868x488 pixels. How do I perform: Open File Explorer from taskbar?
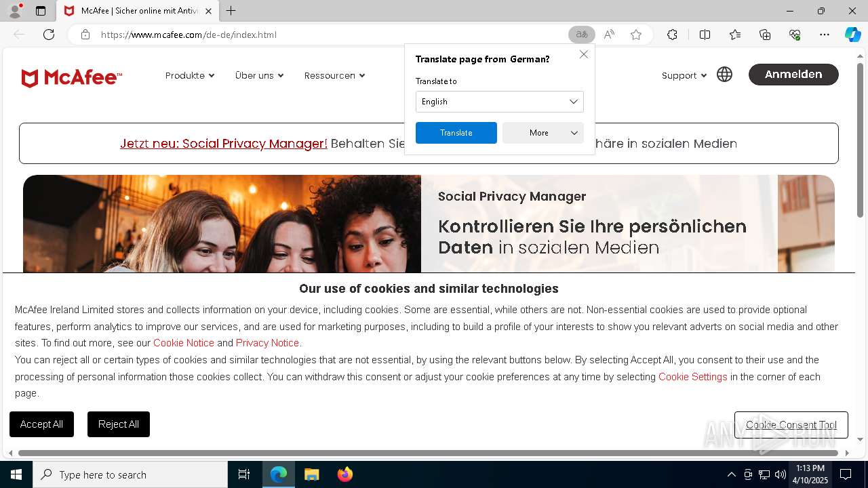pyautogui.click(x=311, y=474)
